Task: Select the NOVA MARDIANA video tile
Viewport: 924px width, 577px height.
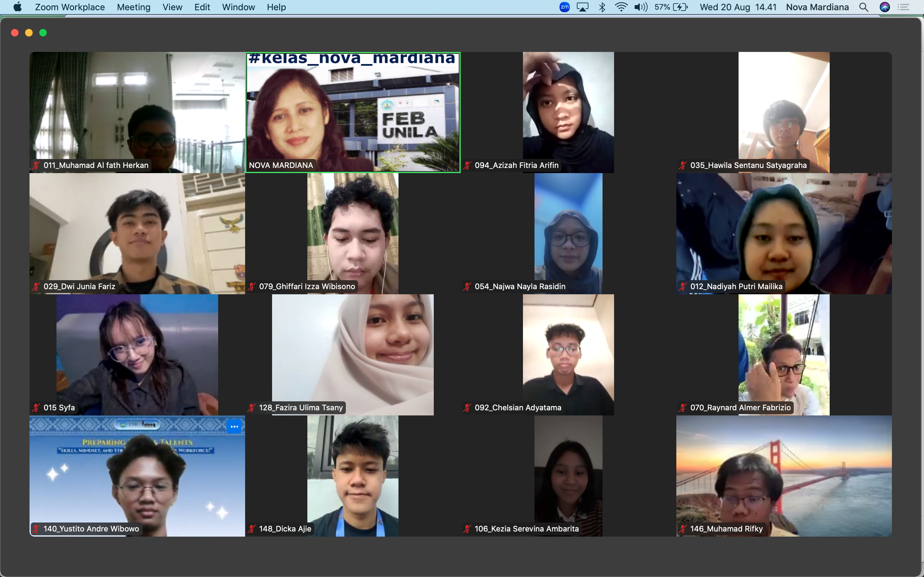Action: pyautogui.click(x=353, y=112)
